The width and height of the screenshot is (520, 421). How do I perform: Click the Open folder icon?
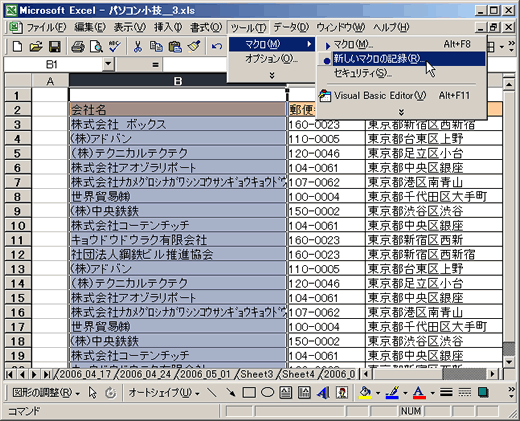[x=36, y=46]
